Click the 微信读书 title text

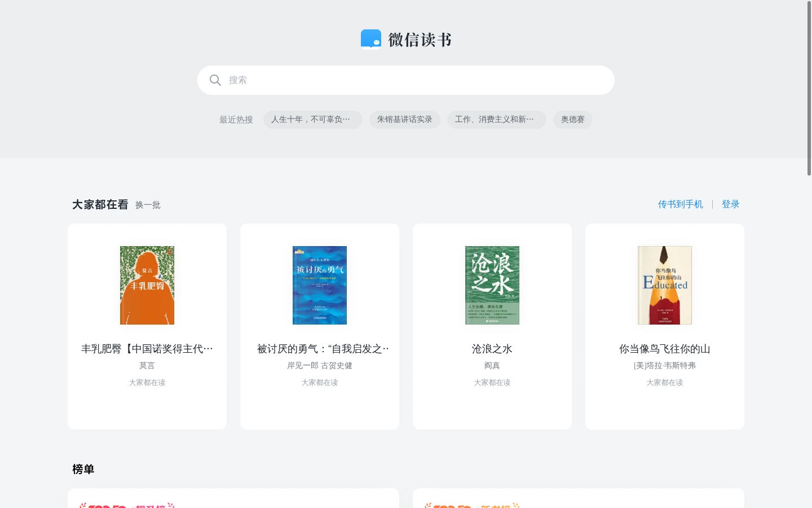point(420,40)
